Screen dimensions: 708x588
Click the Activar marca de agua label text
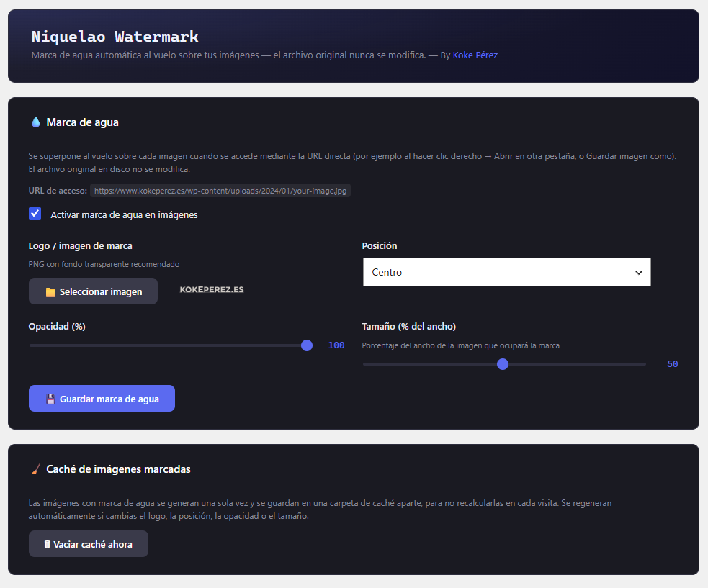tap(124, 214)
